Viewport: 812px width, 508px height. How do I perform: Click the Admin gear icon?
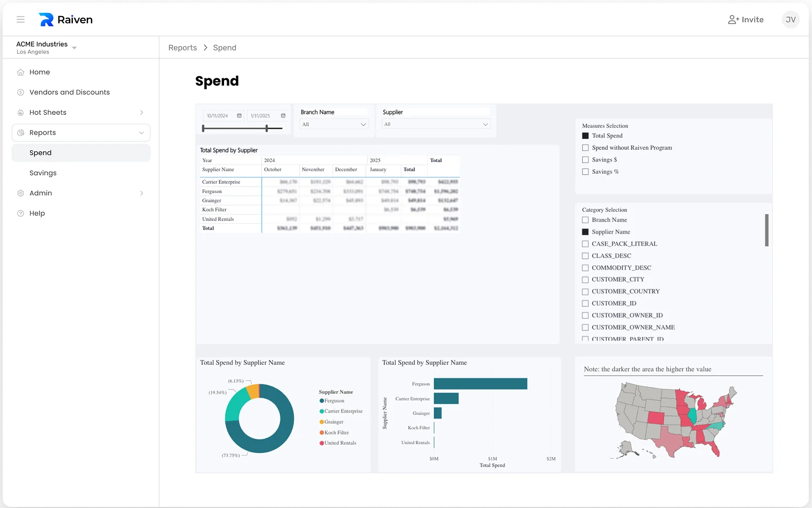click(20, 193)
